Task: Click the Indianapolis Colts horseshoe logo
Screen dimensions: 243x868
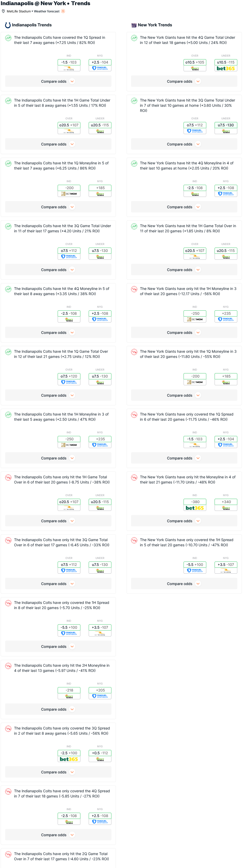Action: coord(8,25)
